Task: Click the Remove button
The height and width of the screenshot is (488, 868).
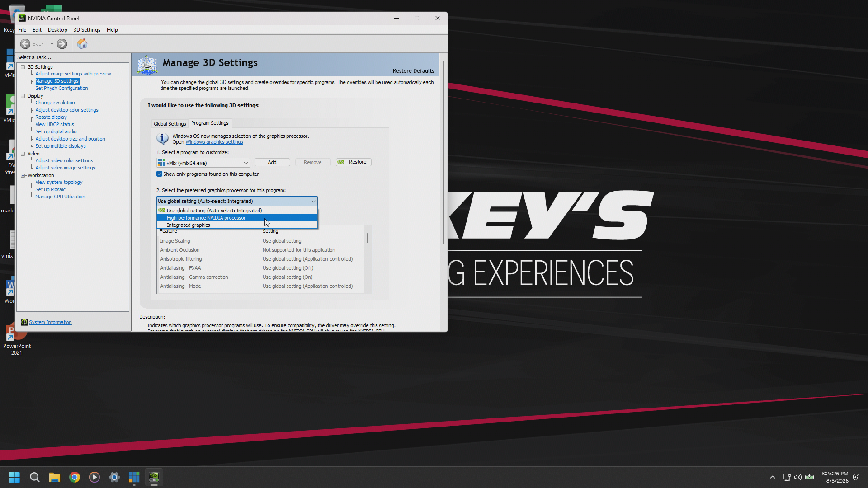Action: [313, 162]
